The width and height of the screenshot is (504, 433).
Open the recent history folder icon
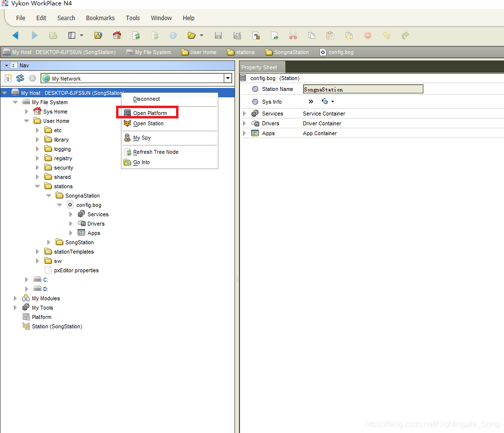click(x=98, y=35)
